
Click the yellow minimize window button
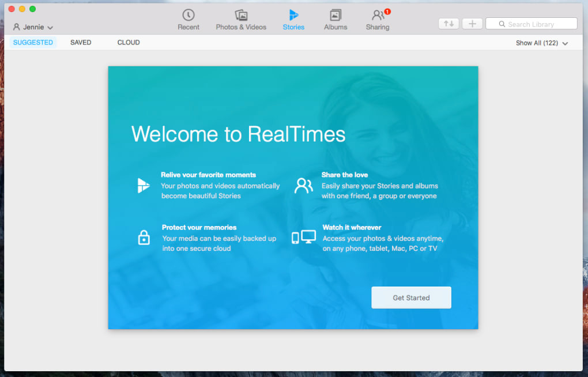[22, 9]
